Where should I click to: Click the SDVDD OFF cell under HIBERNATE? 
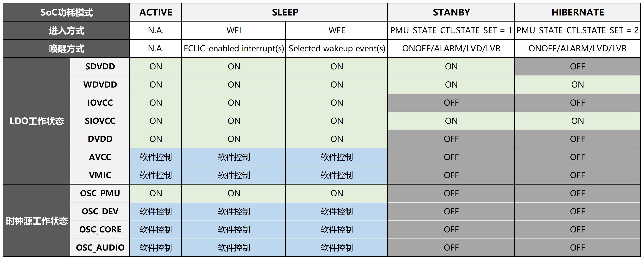point(577,67)
